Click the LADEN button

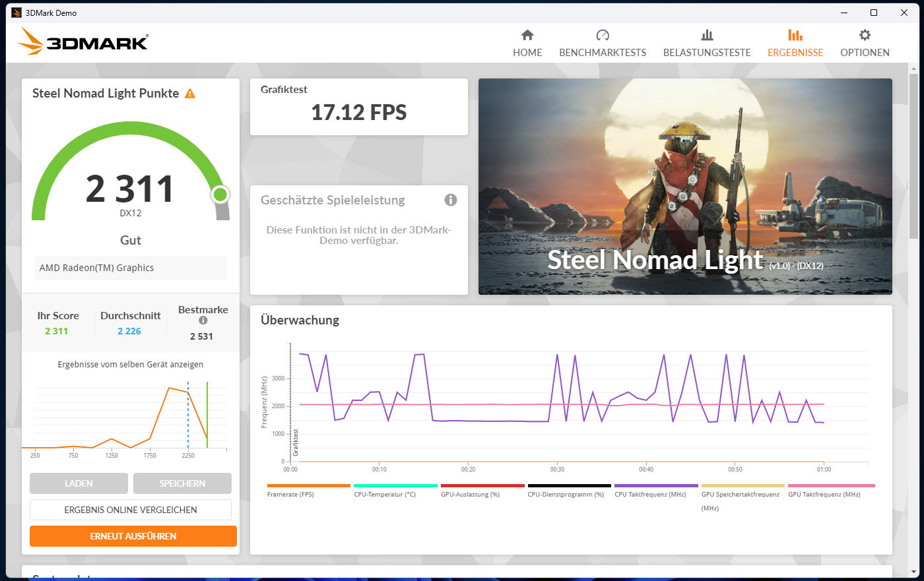(x=79, y=483)
